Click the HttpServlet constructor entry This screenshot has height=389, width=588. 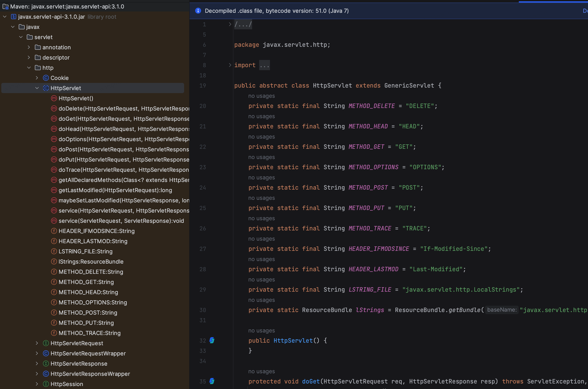click(x=76, y=98)
